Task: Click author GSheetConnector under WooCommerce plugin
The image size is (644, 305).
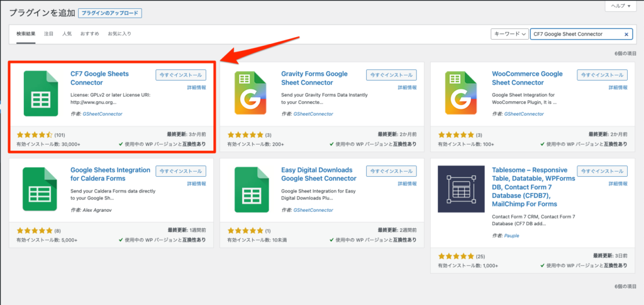Action: [524, 114]
